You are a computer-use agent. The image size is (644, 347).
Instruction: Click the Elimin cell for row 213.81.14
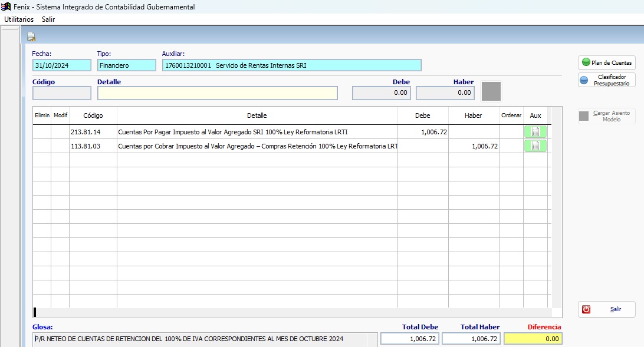click(42, 132)
